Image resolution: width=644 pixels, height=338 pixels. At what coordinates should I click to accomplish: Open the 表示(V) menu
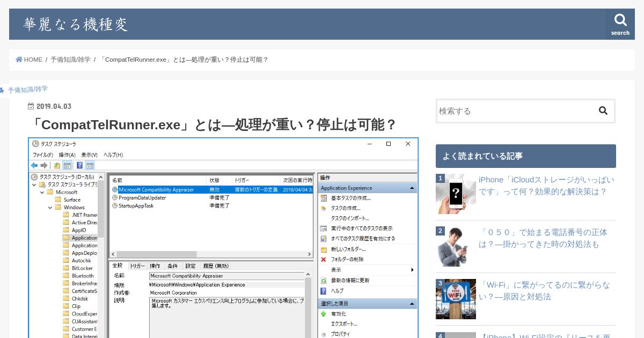pos(89,155)
